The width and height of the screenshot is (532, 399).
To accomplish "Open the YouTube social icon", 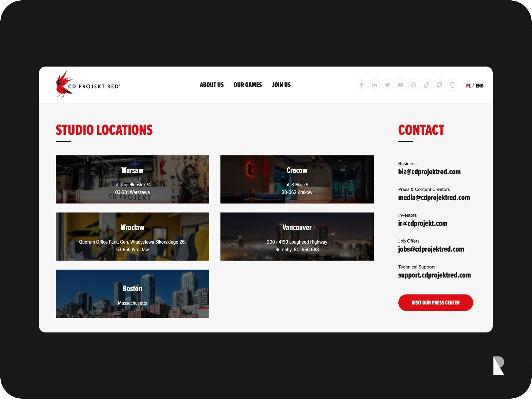I will pos(400,85).
